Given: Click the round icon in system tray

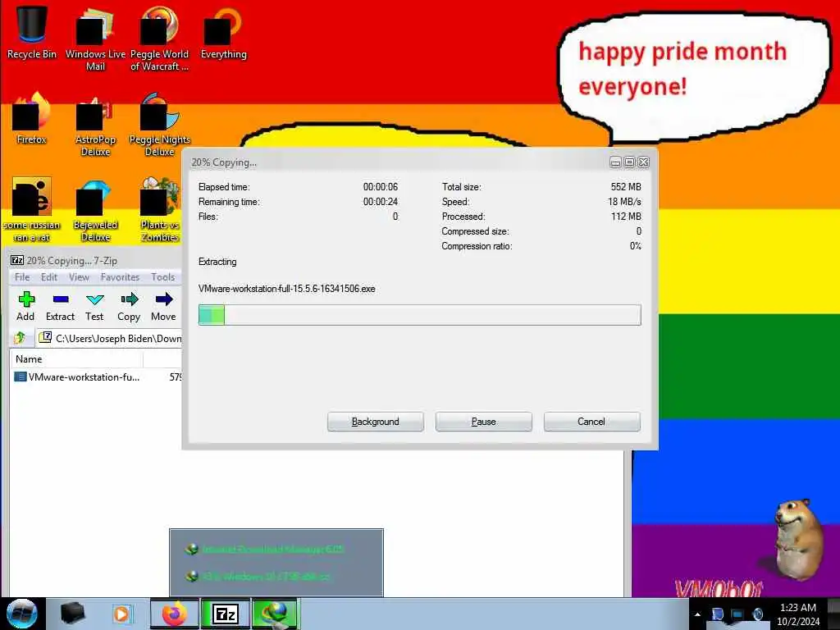Looking at the screenshot, I should 757,614.
